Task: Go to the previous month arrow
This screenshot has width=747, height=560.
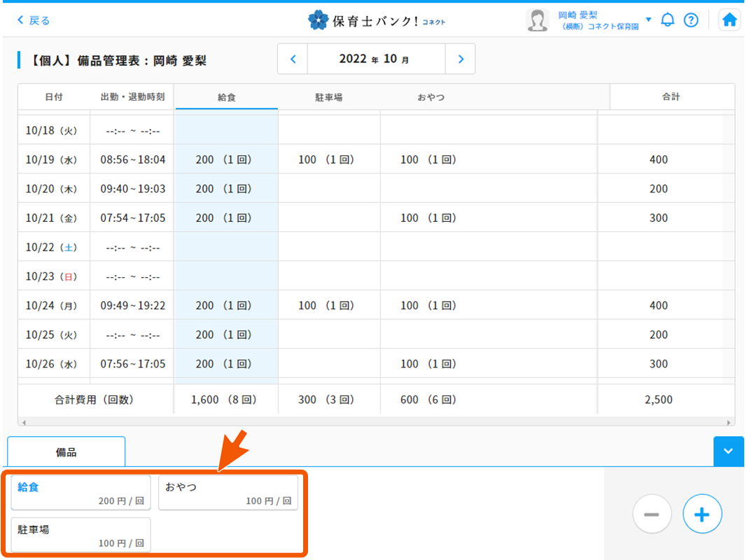Action: 293,59
